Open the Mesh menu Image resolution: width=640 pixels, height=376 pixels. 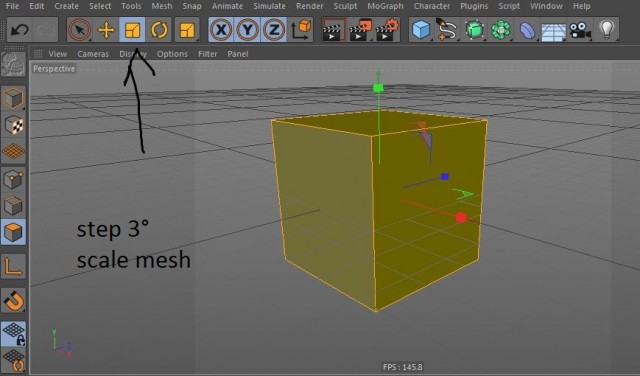tap(162, 6)
